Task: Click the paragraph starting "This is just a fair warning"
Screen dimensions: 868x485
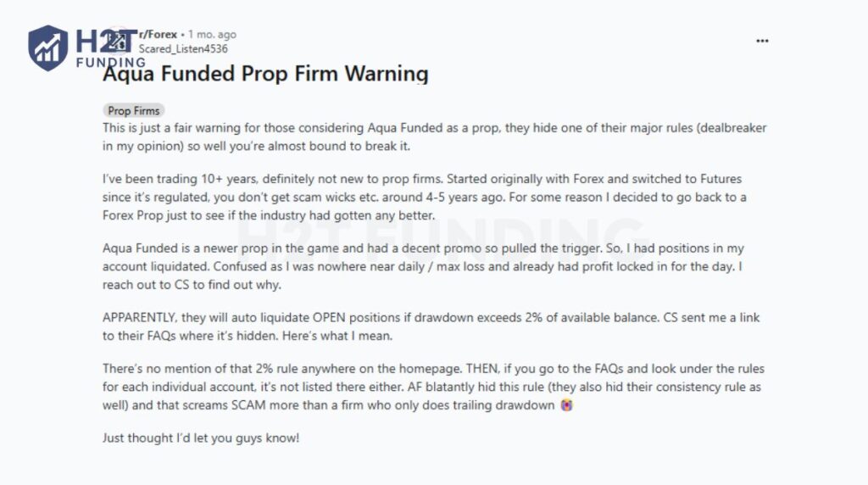Action: pyautogui.click(x=434, y=136)
